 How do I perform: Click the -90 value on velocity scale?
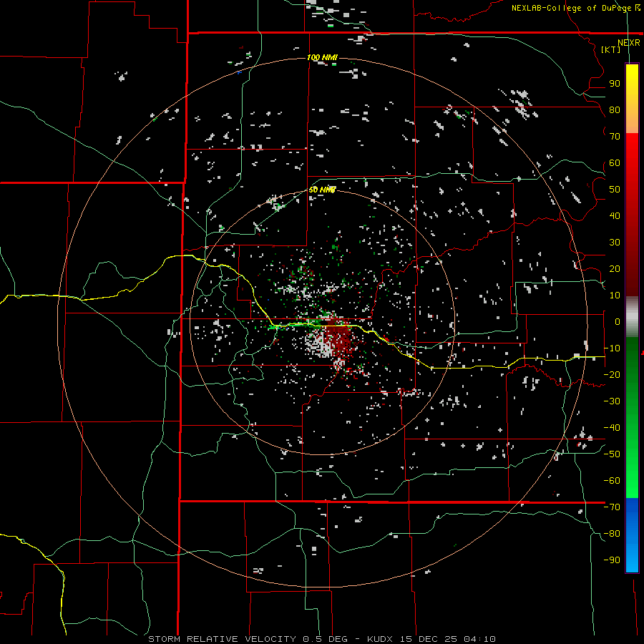612,560
